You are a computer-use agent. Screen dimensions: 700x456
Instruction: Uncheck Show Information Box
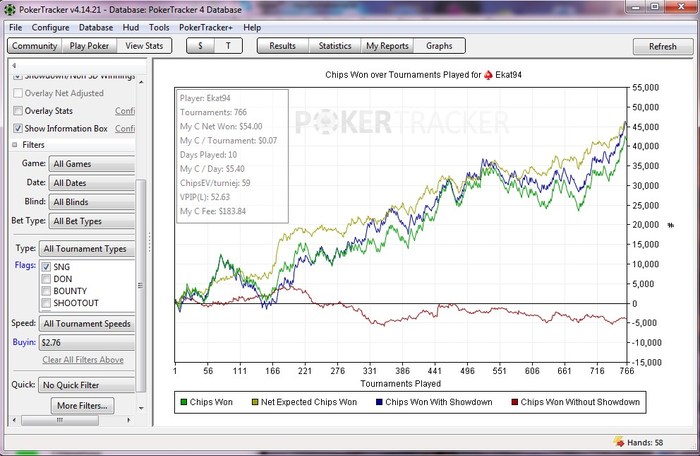[18, 128]
